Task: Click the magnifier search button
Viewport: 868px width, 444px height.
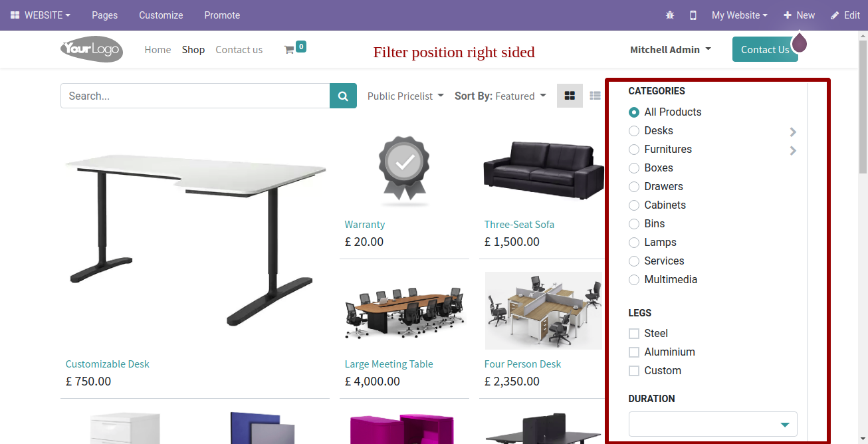Action: [343, 96]
